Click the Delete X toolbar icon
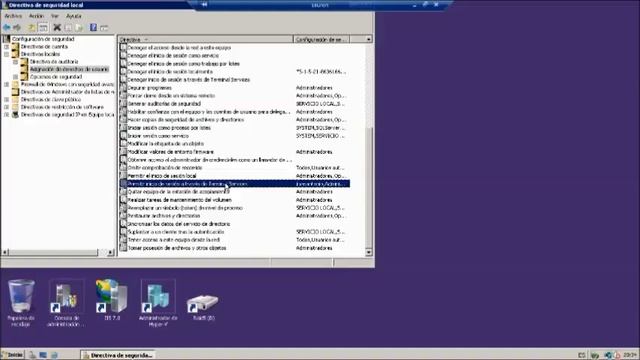This screenshot has height=360, width=640. click(x=57, y=27)
